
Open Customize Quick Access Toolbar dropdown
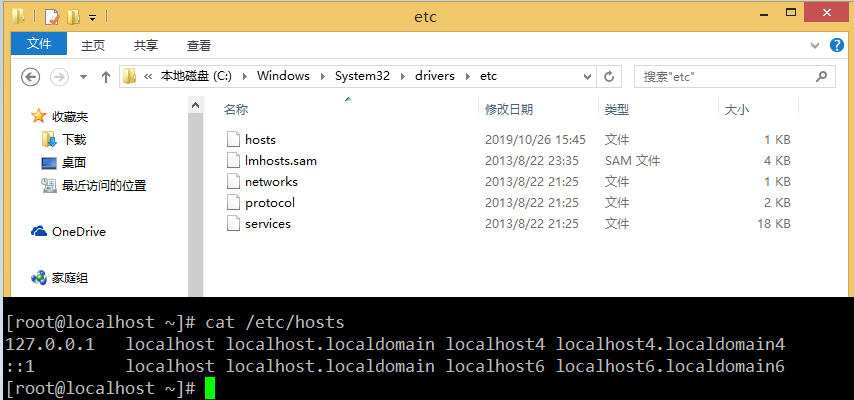(x=92, y=17)
